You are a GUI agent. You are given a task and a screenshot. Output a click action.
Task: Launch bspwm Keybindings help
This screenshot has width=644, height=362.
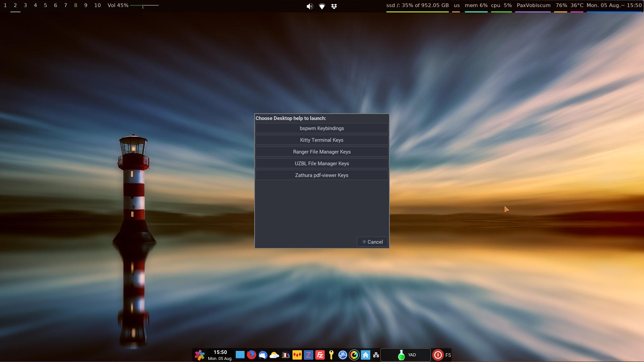click(x=322, y=128)
